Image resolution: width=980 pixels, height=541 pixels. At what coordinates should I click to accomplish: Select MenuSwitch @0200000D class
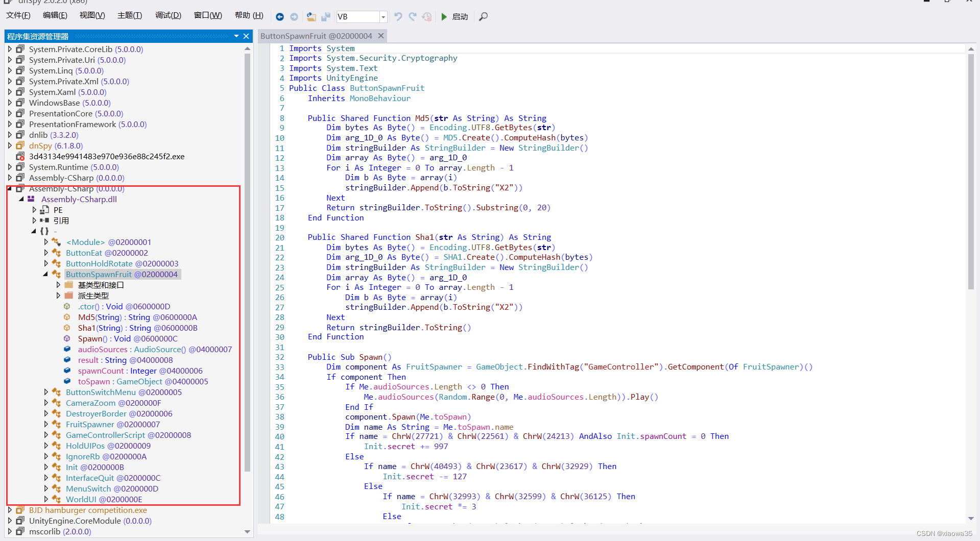click(112, 488)
